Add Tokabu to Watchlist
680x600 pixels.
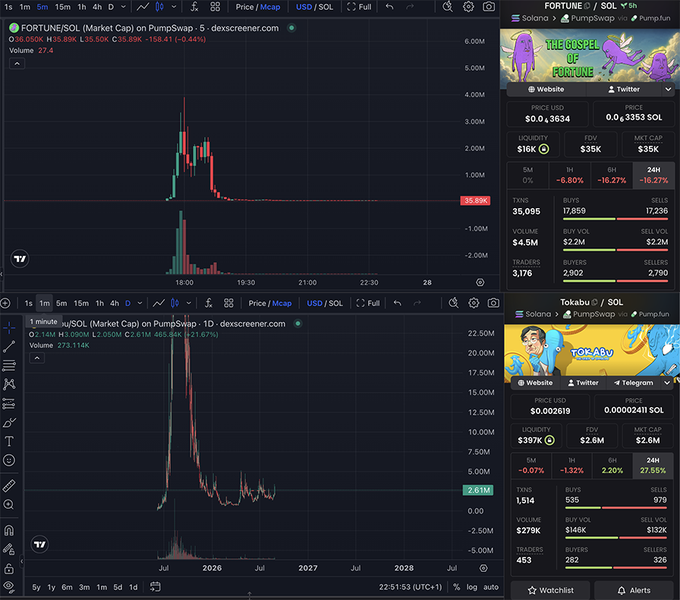[x=550, y=590]
